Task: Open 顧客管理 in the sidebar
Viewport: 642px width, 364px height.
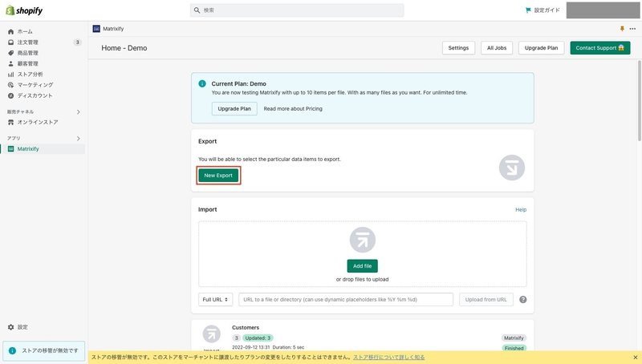Action: [x=28, y=63]
